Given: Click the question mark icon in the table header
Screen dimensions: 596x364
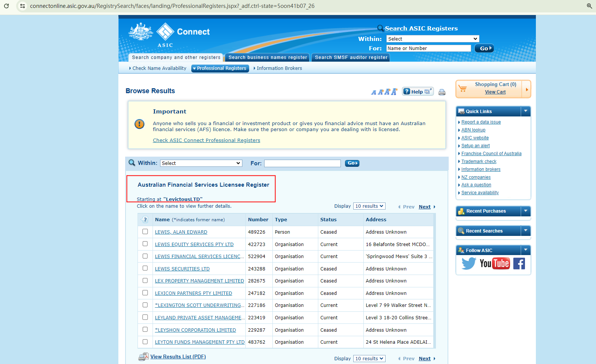Looking at the screenshot, I should 145,220.
